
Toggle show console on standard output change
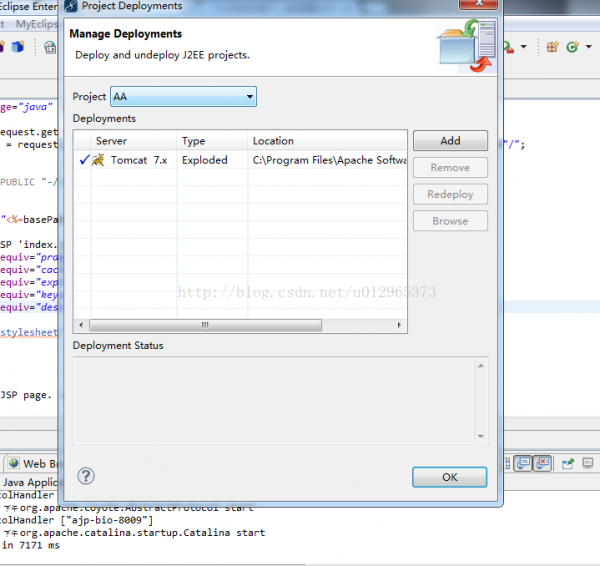click(x=523, y=463)
